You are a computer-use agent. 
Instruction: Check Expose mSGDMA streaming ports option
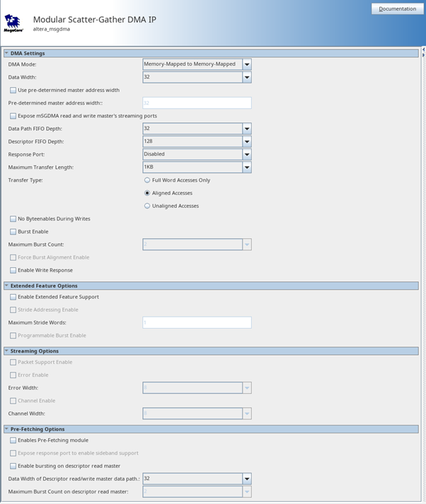coord(13,116)
